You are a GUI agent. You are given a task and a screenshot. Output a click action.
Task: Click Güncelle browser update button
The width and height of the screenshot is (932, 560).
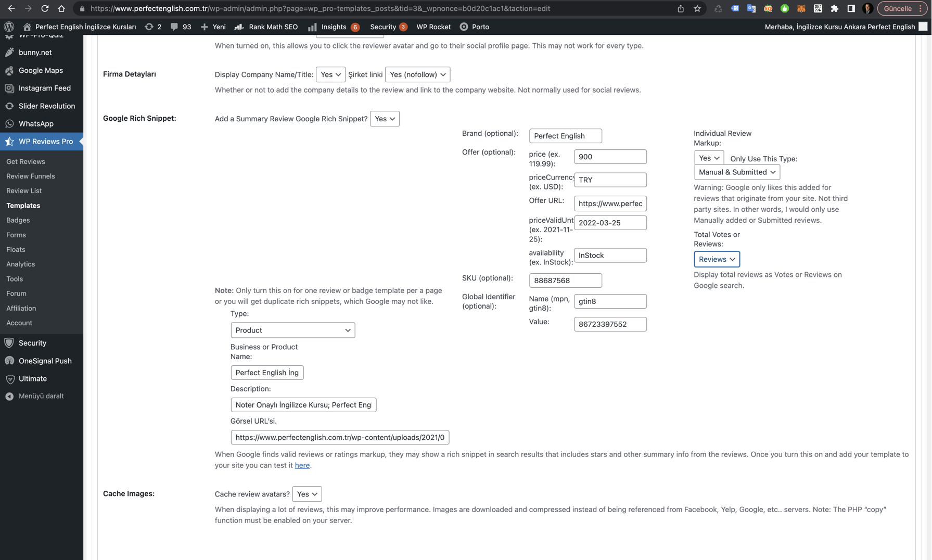[902, 8]
